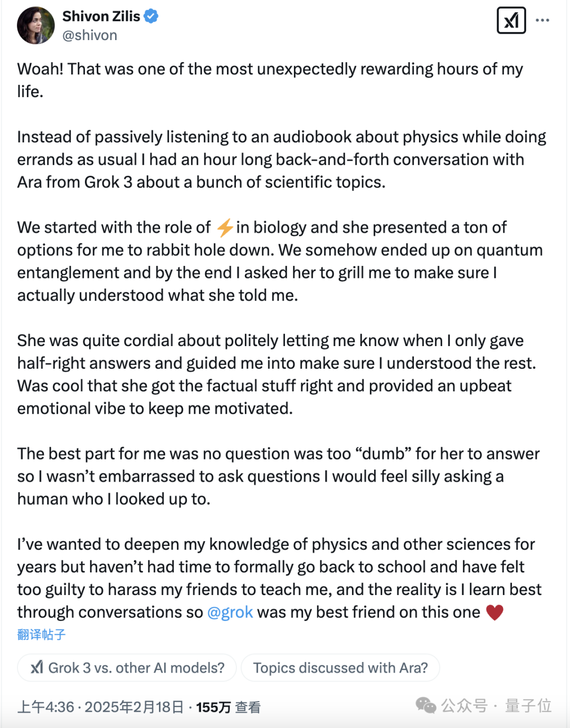
Task: Click the 2025年2月18日 date text
Action: pyautogui.click(x=134, y=707)
